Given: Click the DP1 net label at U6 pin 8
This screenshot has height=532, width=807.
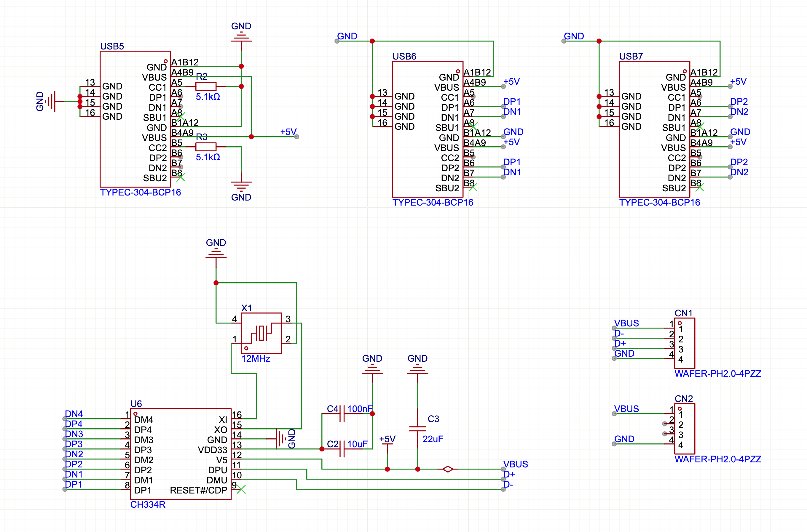Looking at the screenshot, I should (x=74, y=485).
